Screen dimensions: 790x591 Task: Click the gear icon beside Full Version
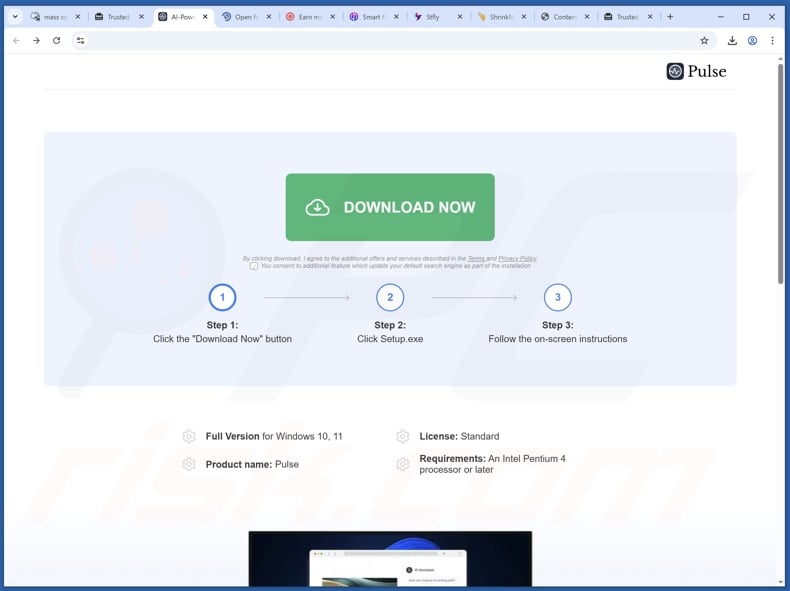[x=189, y=436]
